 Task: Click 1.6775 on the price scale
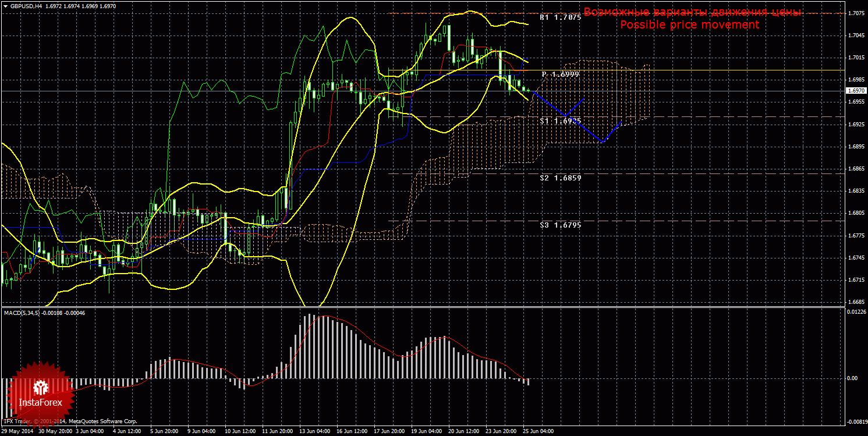coord(856,236)
